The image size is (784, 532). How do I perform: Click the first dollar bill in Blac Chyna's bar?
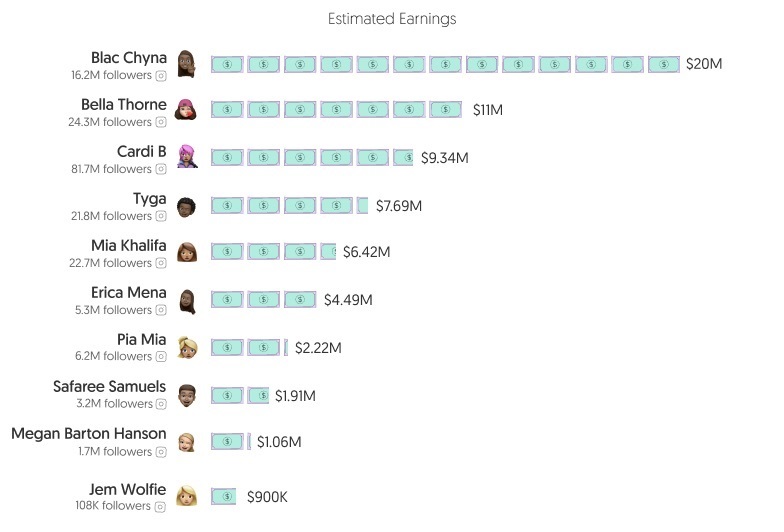pyautogui.click(x=227, y=64)
